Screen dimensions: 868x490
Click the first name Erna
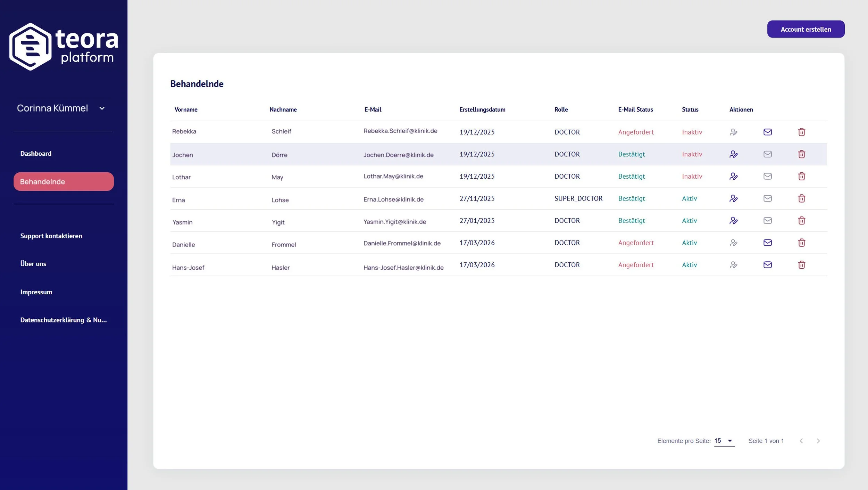[x=178, y=200]
